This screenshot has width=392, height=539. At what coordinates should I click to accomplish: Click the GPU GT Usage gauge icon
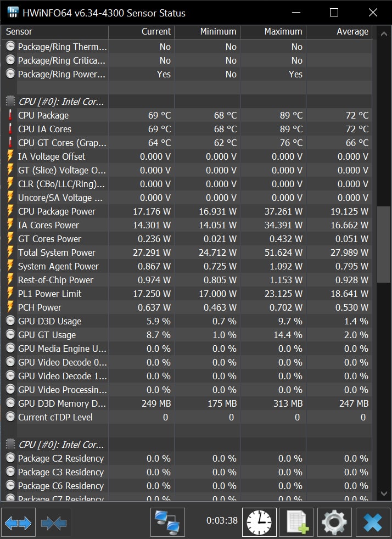10,334
